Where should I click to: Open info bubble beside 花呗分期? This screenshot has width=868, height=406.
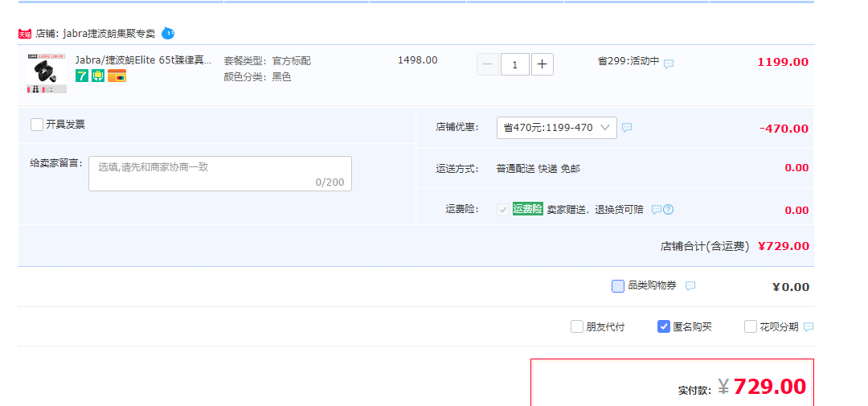[x=809, y=326]
